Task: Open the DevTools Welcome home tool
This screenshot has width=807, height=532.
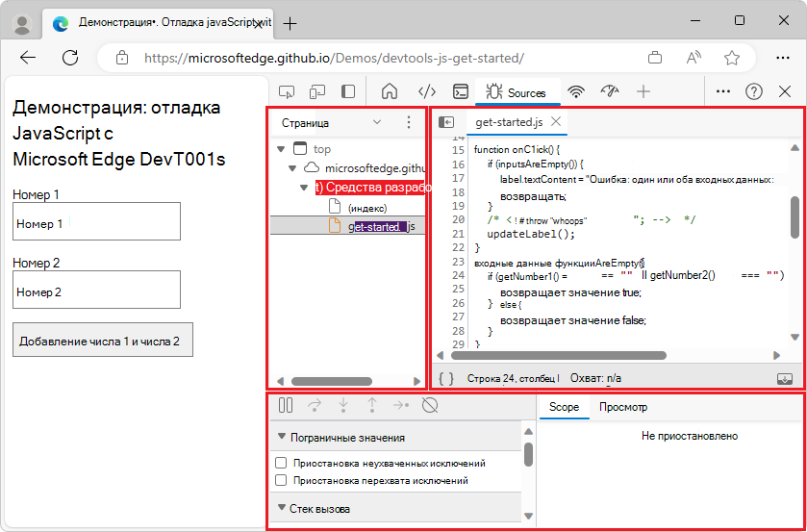Action: (390, 91)
